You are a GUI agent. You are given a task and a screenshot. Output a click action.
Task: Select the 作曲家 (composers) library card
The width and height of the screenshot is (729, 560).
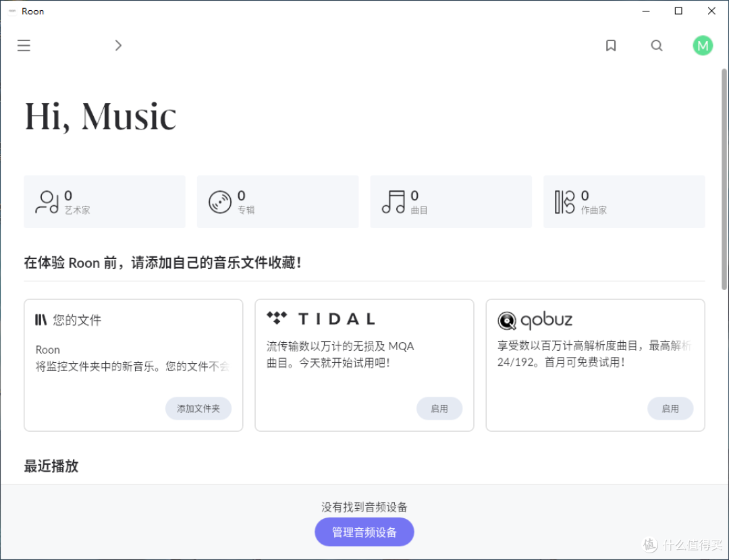[x=624, y=201]
